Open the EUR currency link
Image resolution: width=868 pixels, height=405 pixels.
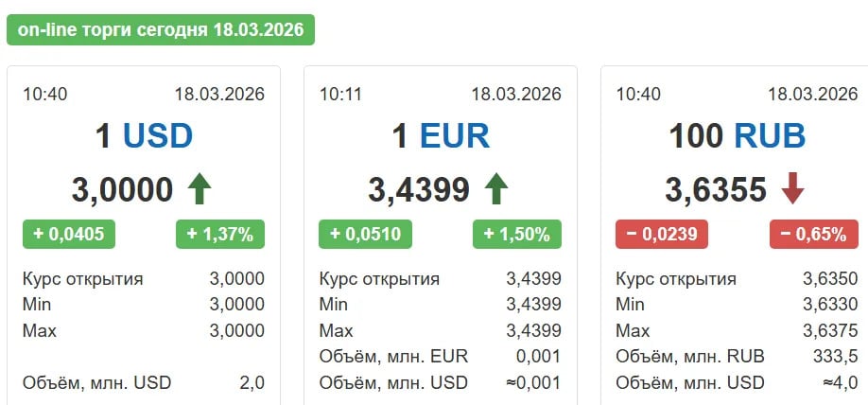[455, 136]
